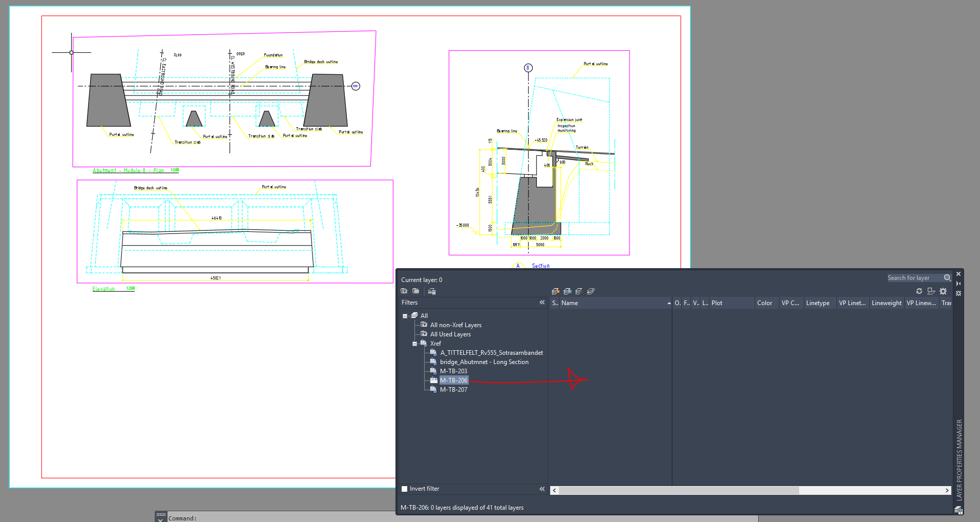
Task: Set the selected layer as current
Action: tap(591, 291)
